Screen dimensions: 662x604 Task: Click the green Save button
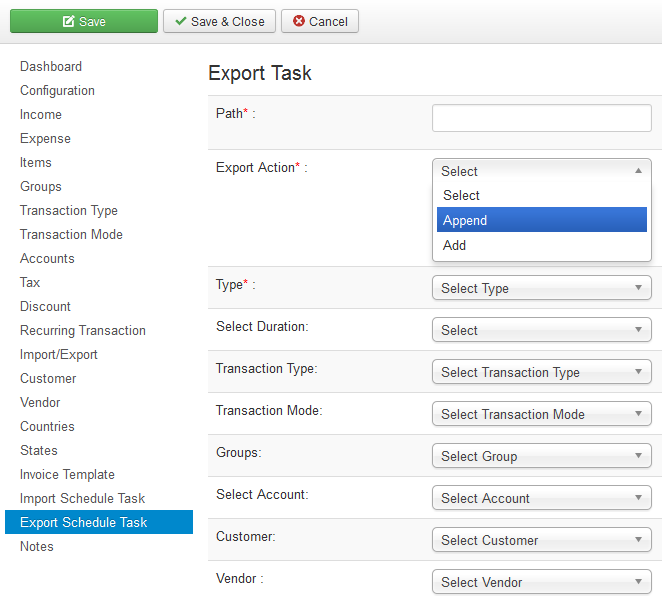84,21
